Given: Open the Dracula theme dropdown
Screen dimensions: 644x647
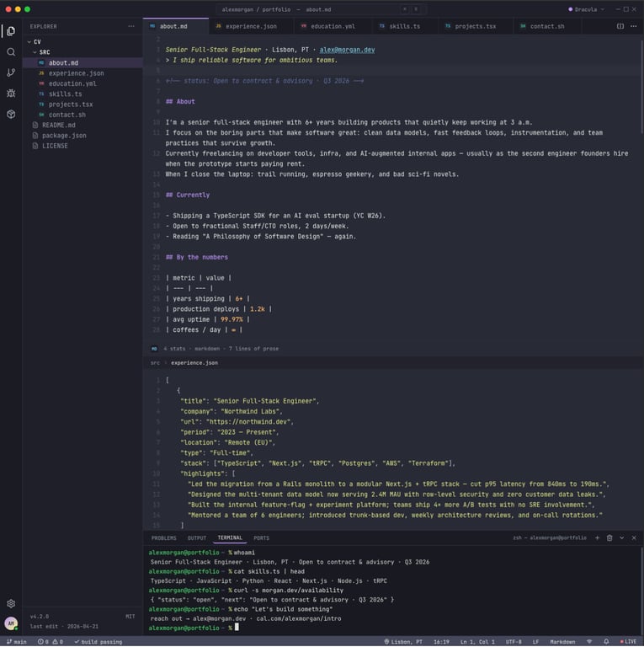Looking at the screenshot, I should pyautogui.click(x=586, y=9).
